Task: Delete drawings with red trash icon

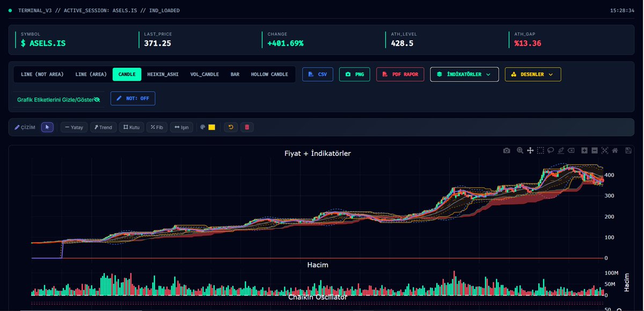Action: [247, 127]
